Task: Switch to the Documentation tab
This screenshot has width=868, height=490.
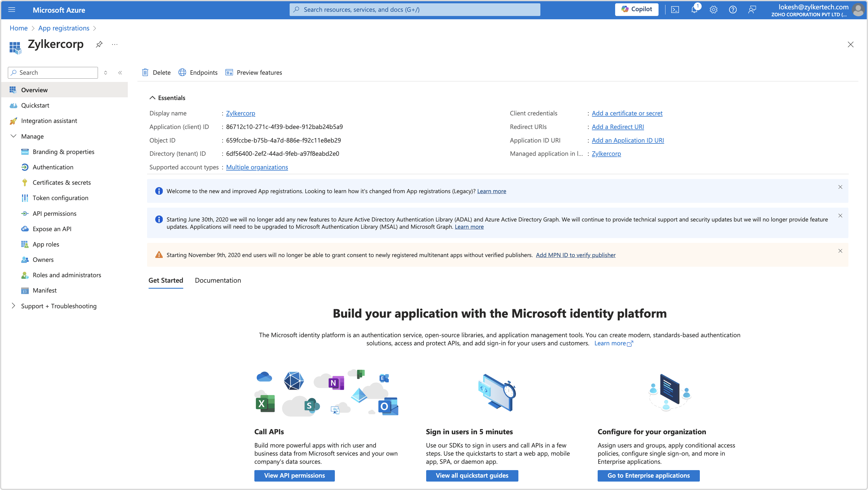Action: click(x=218, y=280)
